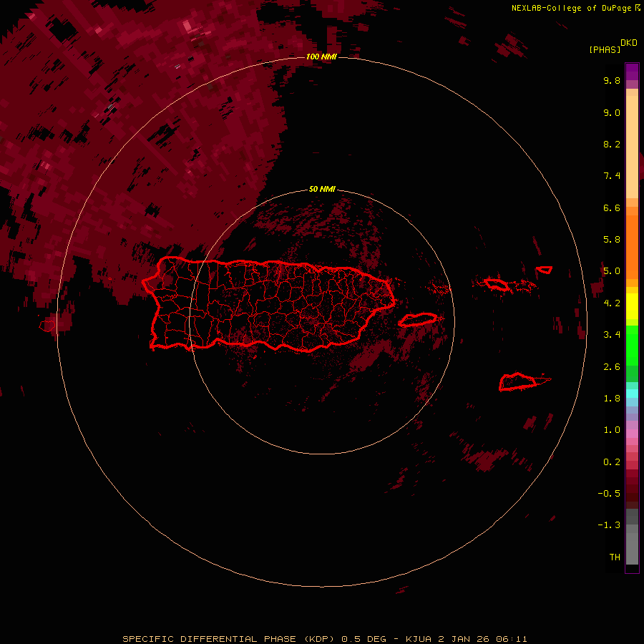This screenshot has height=644, width=644.
Task: Click the TH threshold label
Action: [615, 557]
